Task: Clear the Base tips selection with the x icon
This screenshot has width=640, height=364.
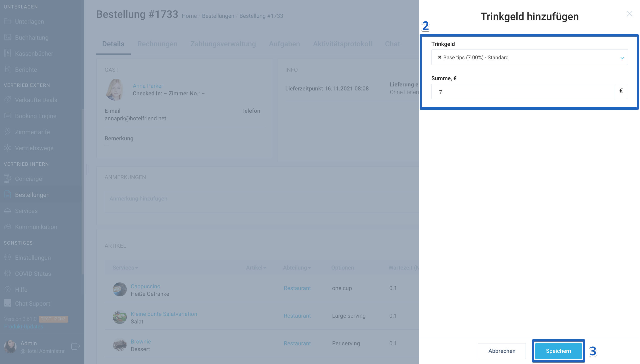Action: click(x=439, y=57)
